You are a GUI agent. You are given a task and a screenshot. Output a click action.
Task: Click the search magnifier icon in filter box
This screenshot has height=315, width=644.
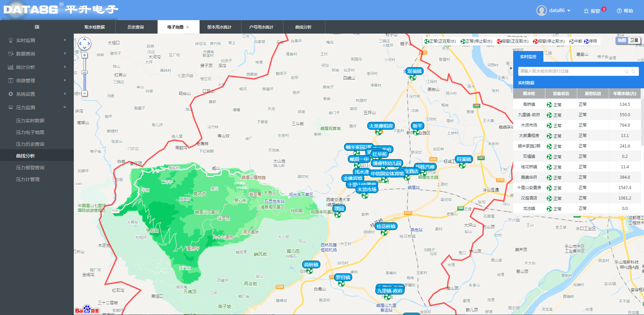tap(626, 71)
